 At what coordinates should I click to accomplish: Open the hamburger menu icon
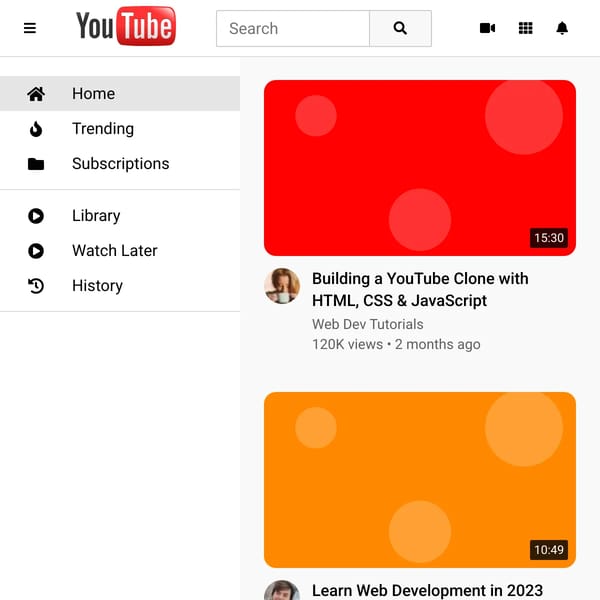pyautogui.click(x=30, y=28)
